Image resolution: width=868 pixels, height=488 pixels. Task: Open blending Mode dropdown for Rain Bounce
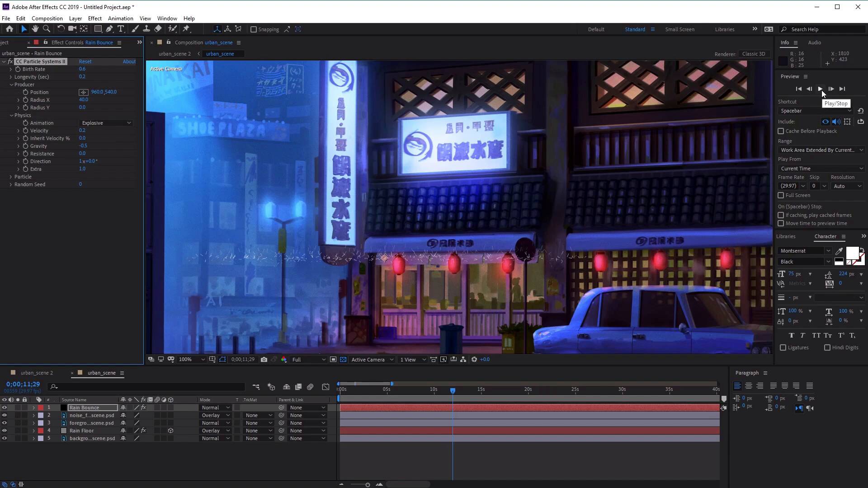pyautogui.click(x=216, y=408)
